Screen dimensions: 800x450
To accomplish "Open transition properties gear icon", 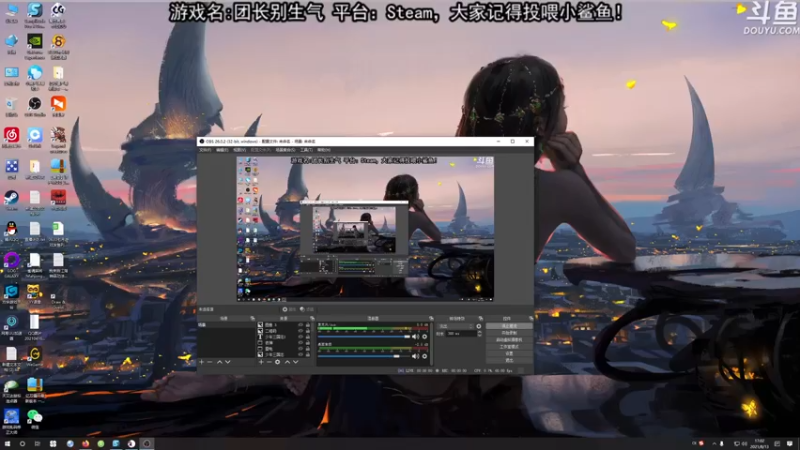I will click(x=479, y=326).
